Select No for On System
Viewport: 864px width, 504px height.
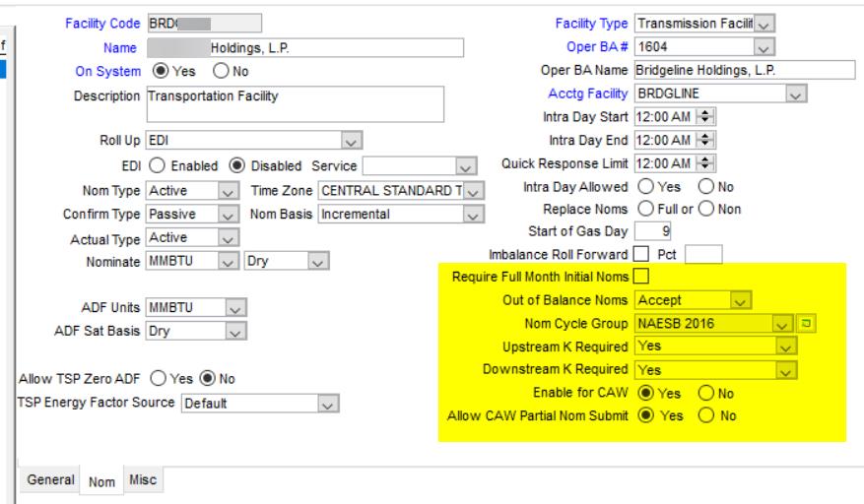click(218, 71)
